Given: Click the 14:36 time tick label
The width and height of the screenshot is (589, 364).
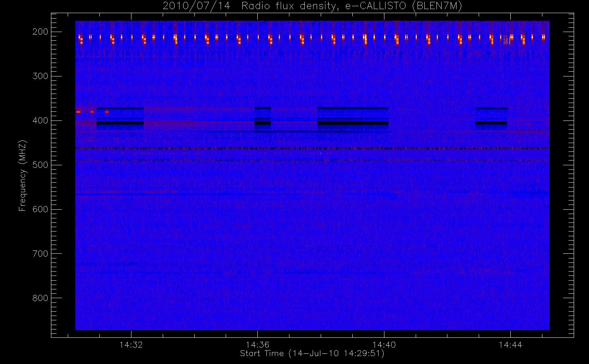Looking at the screenshot, I should coord(257,345).
